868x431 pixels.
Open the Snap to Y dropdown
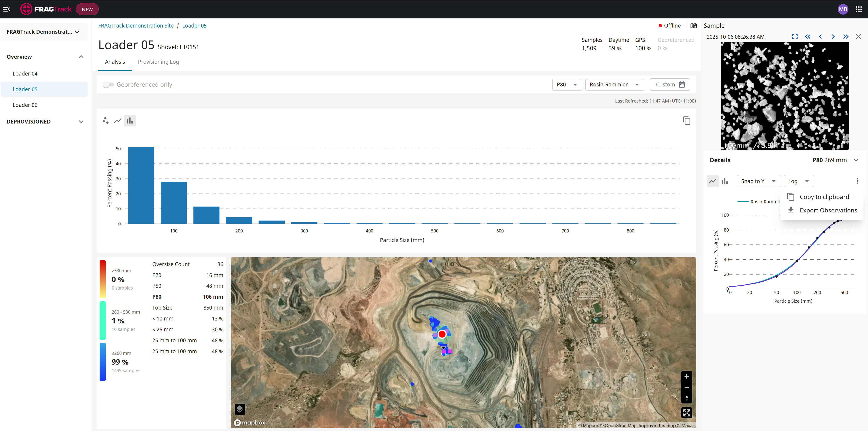pos(758,181)
